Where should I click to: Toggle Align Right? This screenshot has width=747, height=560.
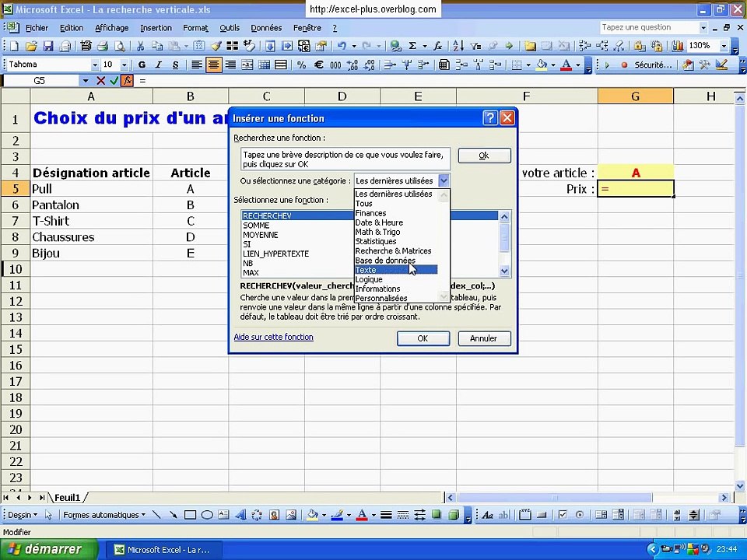pyautogui.click(x=230, y=65)
